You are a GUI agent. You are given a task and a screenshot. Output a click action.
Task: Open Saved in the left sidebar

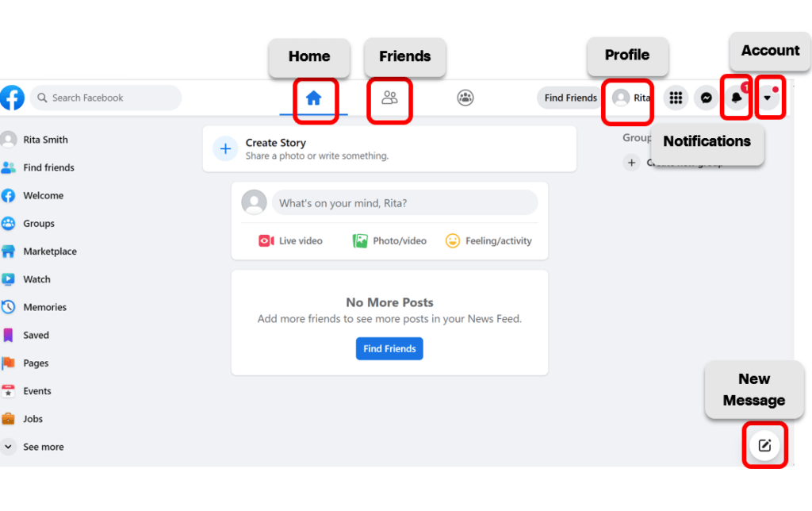click(x=27, y=336)
